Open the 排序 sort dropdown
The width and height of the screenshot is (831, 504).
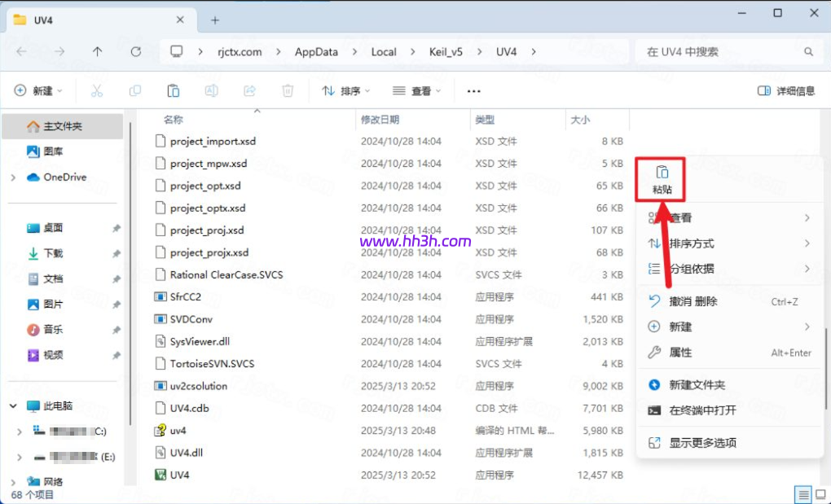click(x=346, y=91)
